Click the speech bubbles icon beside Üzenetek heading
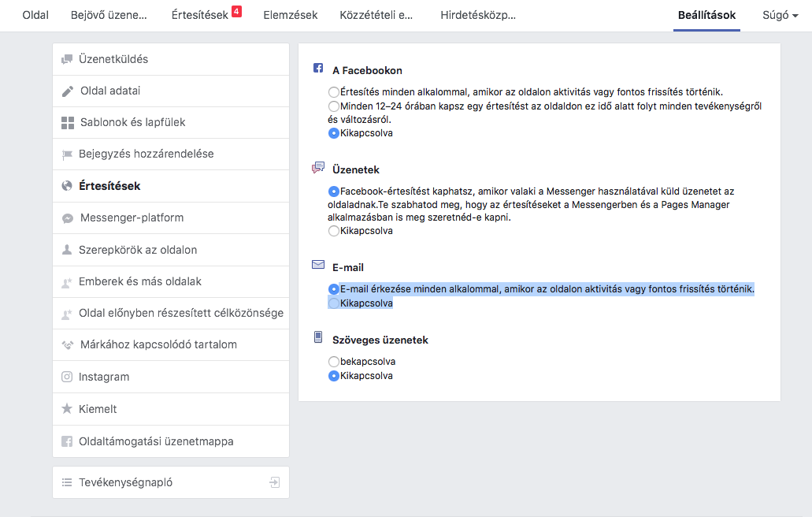 [318, 167]
